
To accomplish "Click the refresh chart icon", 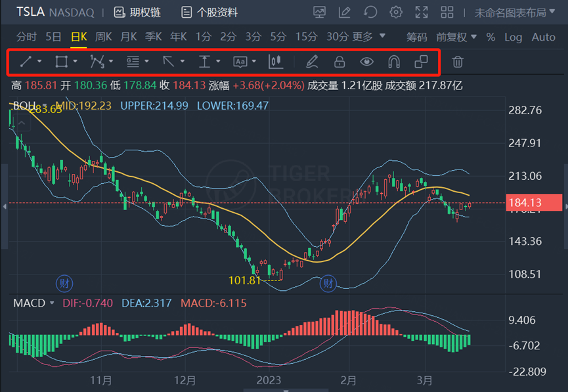I will (370, 12).
